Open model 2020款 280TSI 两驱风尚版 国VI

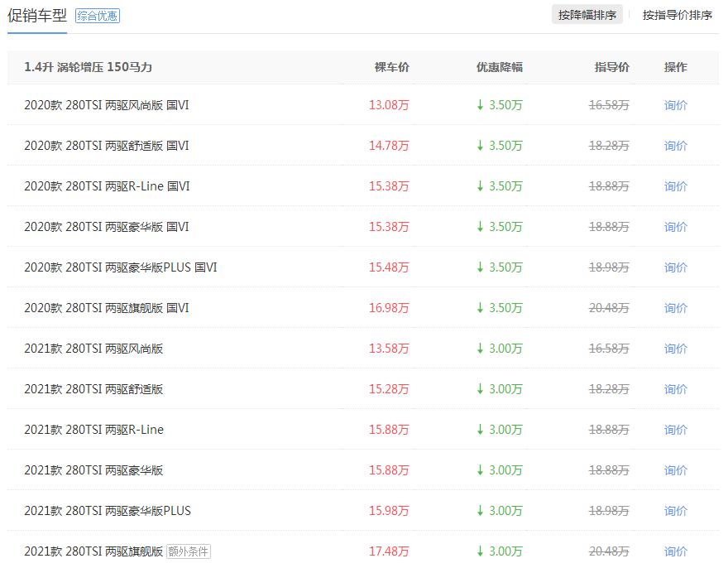pyautogui.click(x=107, y=105)
